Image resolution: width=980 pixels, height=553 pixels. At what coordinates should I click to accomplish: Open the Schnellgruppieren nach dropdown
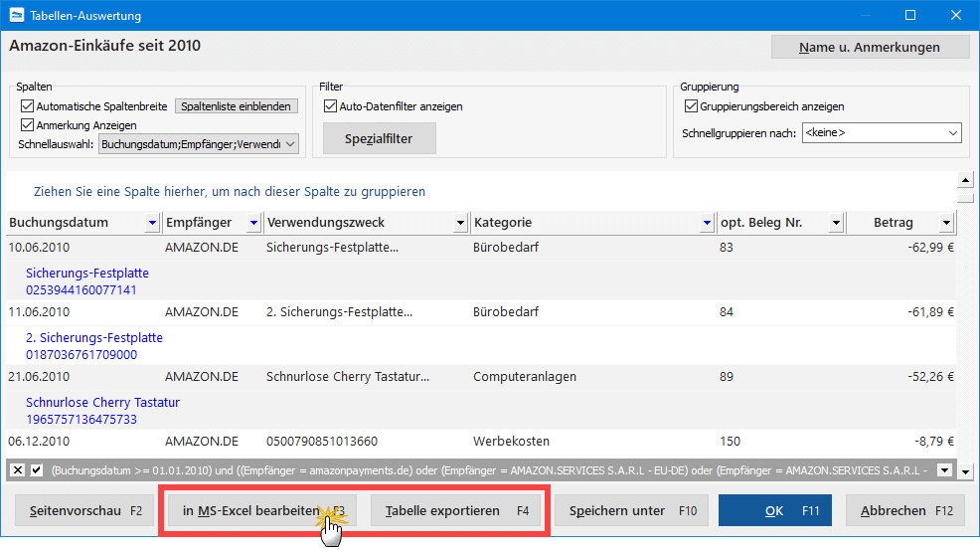click(952, 132)
